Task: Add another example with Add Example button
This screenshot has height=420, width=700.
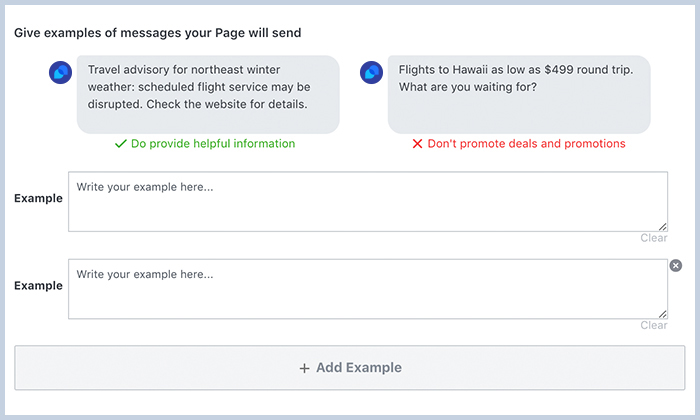Action: click(x=350, y=368)
